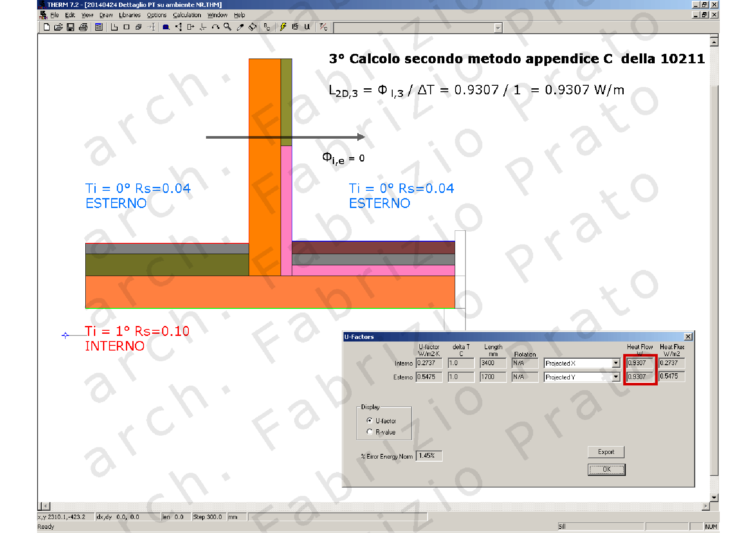This screenshot has width=756, height=534.
Task: Open the File menu
Action: [55, 15]
